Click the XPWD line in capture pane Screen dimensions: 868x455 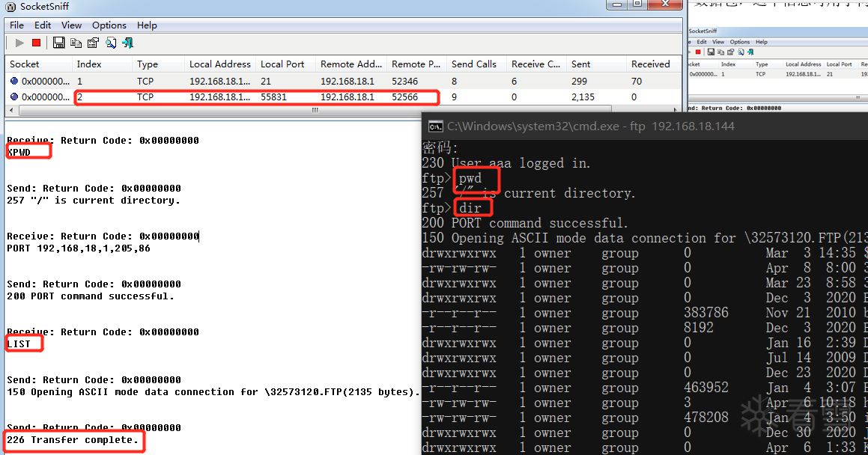click(x=19, y=153)
